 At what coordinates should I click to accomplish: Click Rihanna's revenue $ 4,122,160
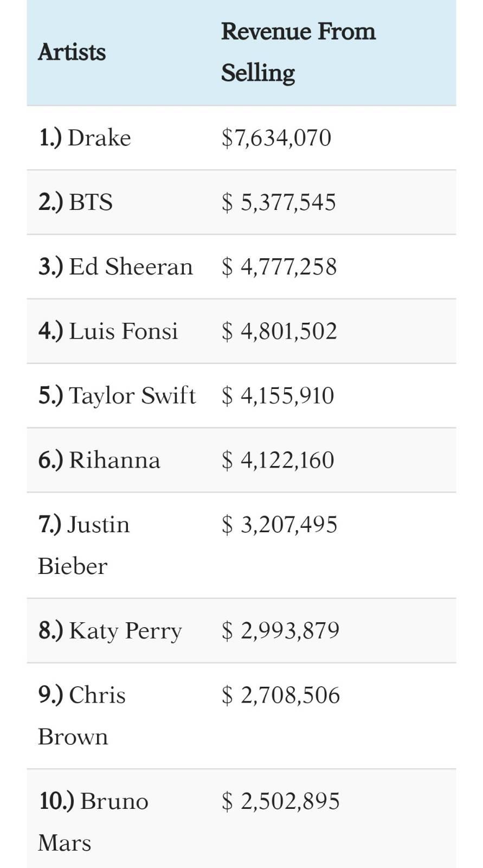pyautogui.click(x=278, y=460)
